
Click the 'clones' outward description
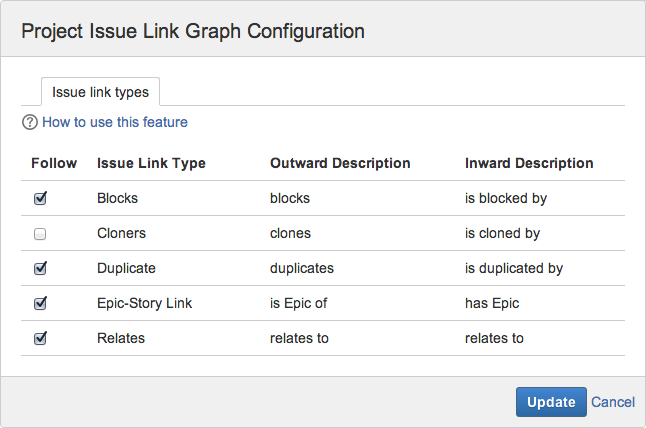(290, 233)
